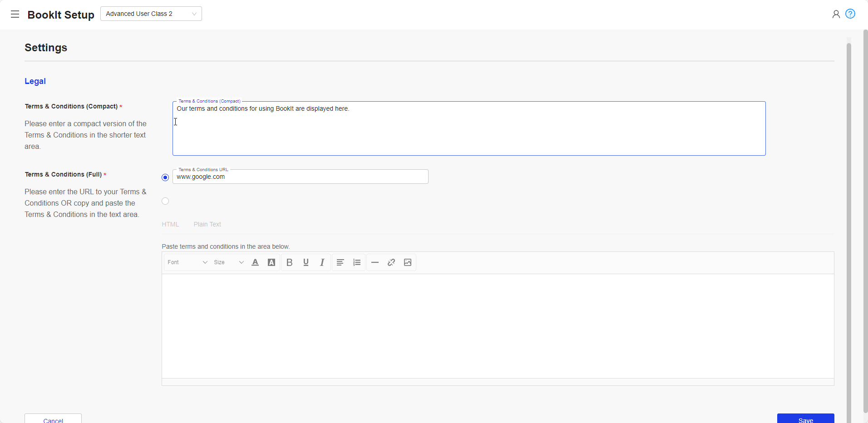Expand the Font dropdown in editor
The image size is (868, 423).
pos(187,262)
